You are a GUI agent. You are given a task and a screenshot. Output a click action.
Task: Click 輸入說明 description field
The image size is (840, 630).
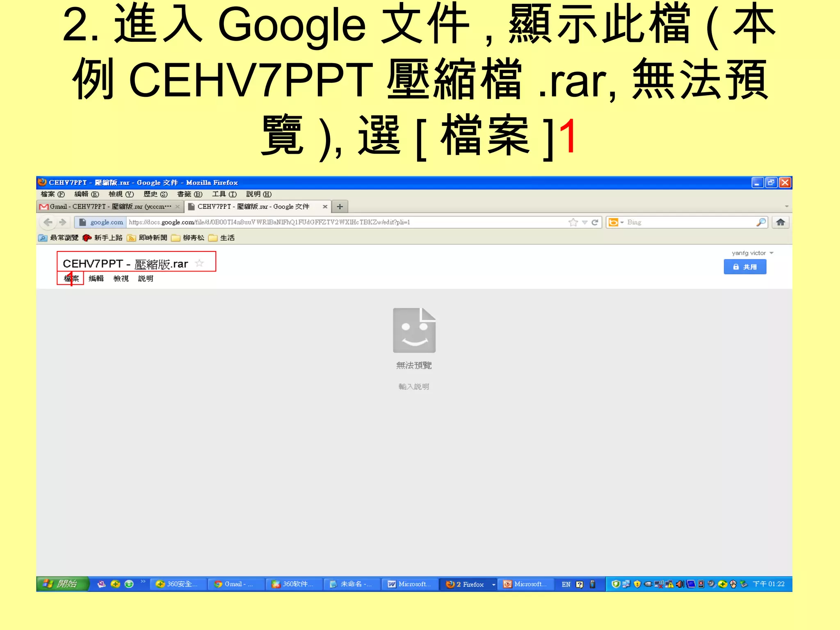point(414,387)
